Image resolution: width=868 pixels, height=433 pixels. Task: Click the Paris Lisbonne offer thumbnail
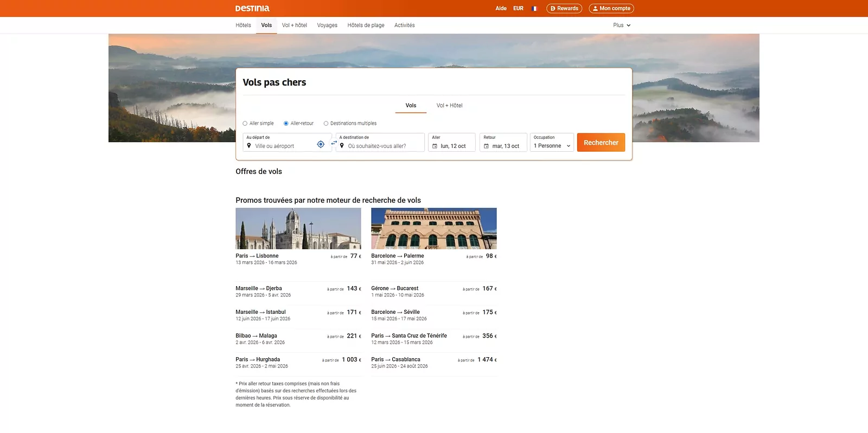point(298,229)
